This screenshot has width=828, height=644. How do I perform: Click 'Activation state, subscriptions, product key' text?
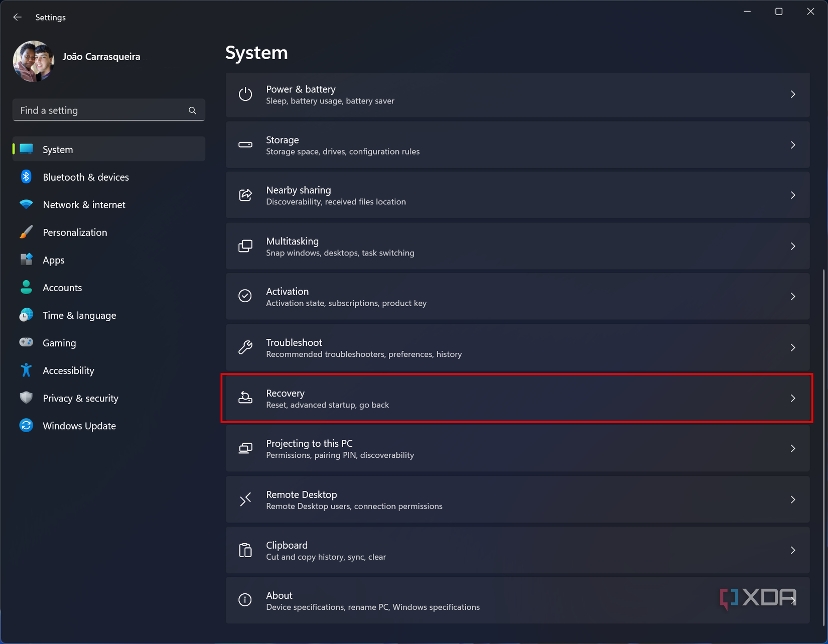(346, 303)
